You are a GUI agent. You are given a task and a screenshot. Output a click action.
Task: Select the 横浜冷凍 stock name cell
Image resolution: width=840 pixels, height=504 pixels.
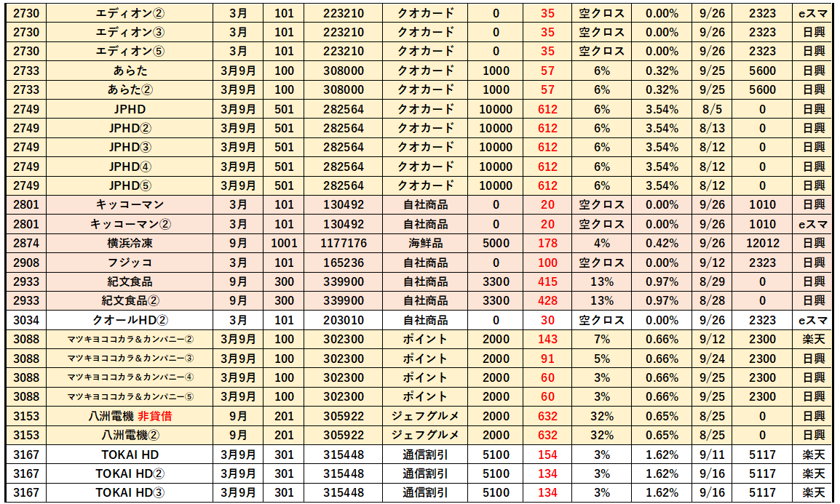[x=130, y=243]
